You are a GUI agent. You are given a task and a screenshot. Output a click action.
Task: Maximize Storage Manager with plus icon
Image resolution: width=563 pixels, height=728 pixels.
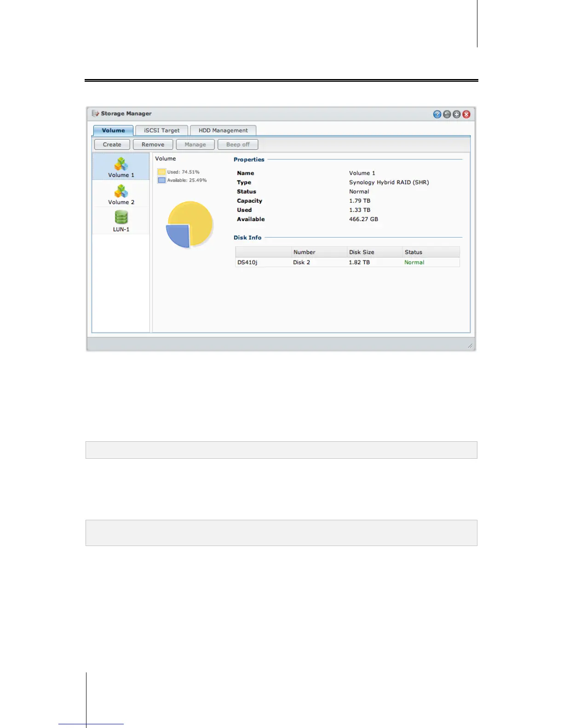coord(456,114)
